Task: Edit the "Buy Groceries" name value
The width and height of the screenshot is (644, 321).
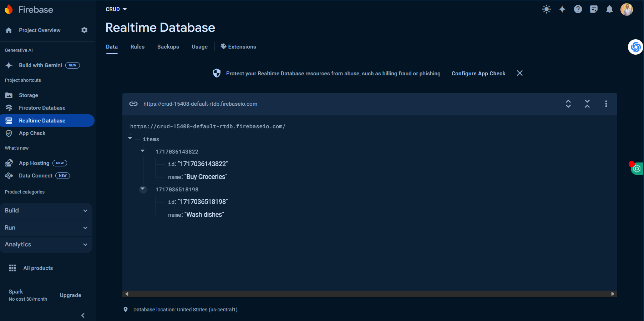Action: (206, 177)
